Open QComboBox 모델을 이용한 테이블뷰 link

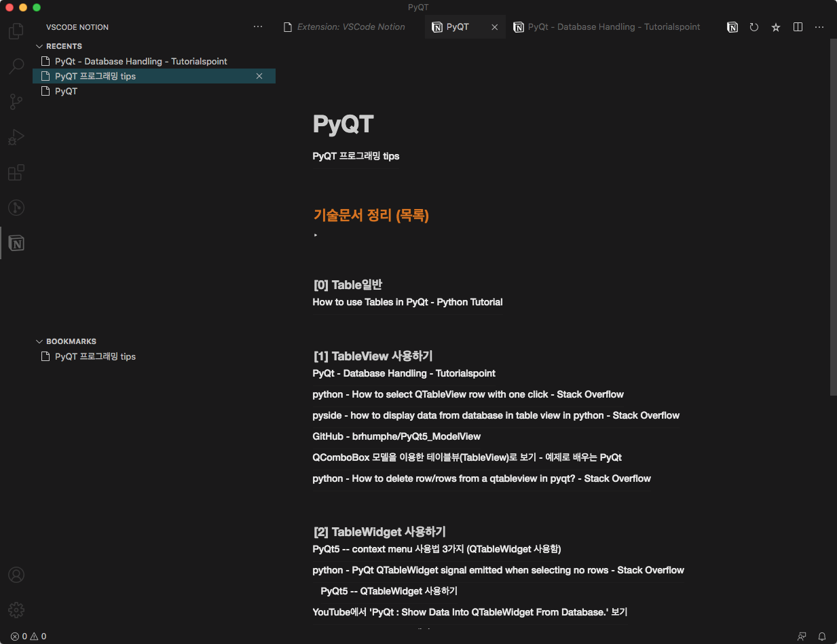pyautogui.click(x=467, y=457)
